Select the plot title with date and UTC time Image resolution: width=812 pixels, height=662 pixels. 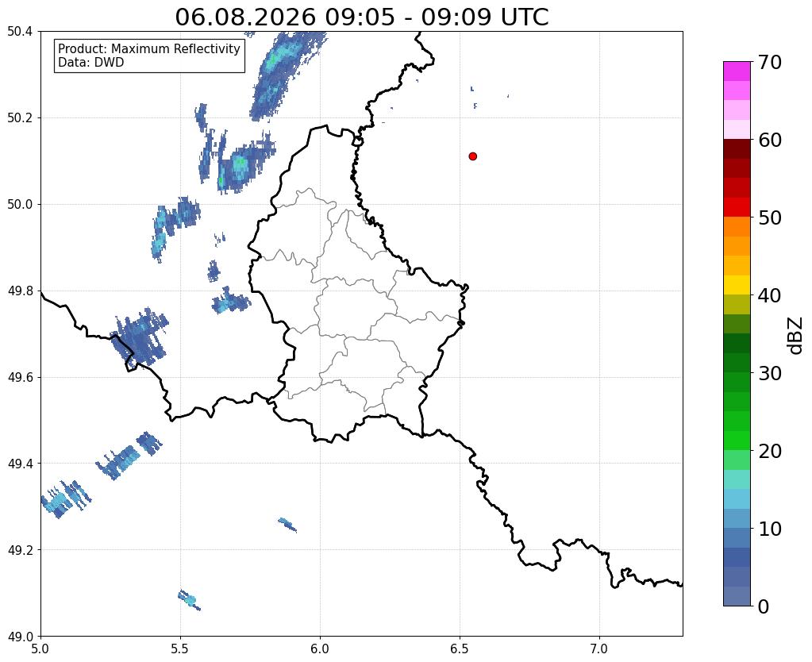361,17
